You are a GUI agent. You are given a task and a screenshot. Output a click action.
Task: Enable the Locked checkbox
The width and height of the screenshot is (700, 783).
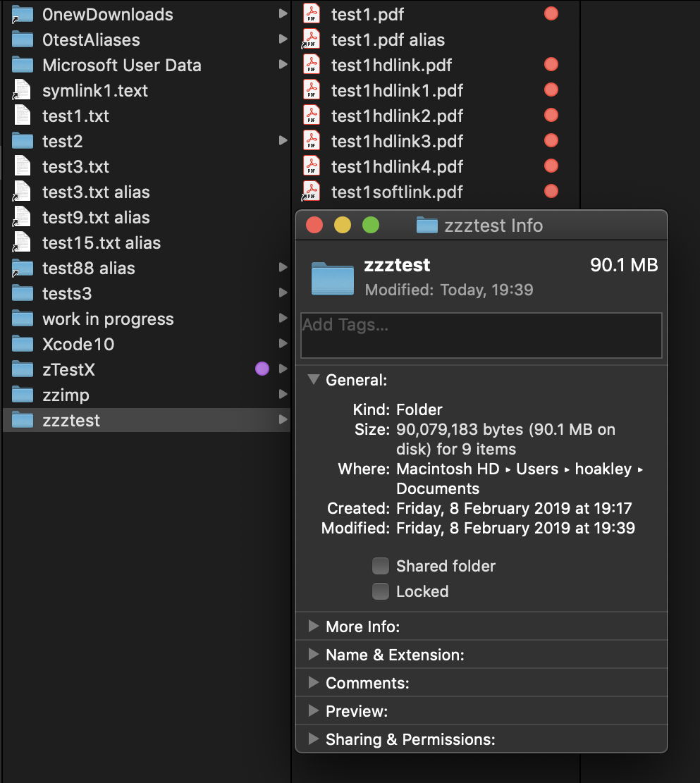click(380, 591)
